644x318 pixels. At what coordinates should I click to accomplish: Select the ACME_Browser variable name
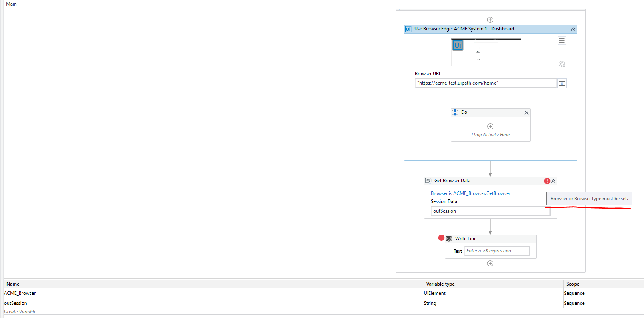(x=20, y=293)
